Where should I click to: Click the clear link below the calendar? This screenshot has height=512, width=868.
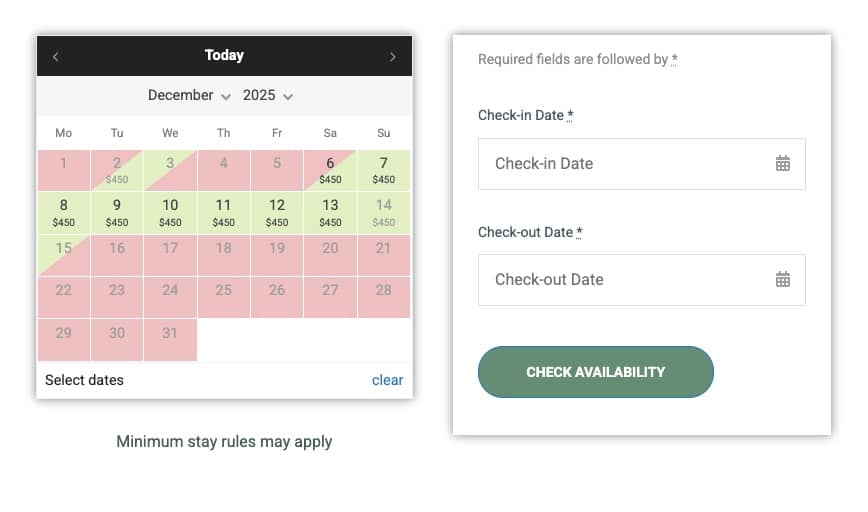coord(387,380)
